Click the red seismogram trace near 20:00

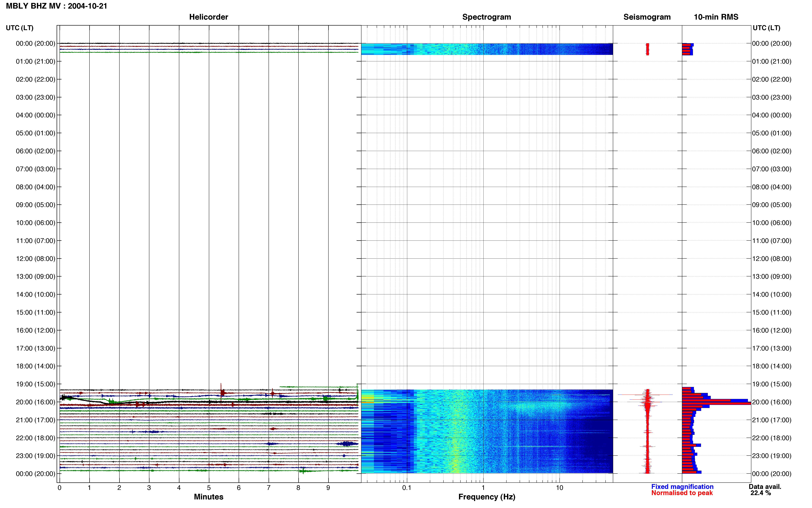click(647, 402)
